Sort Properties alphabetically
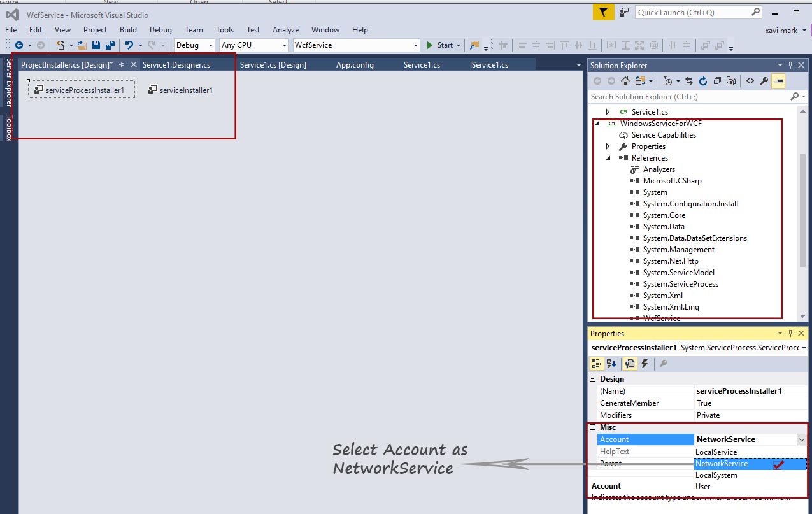812x514 pixels. [611, 364]
